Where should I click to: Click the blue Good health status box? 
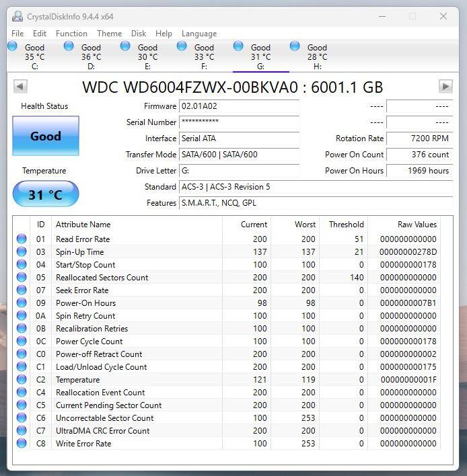(46, 136)
